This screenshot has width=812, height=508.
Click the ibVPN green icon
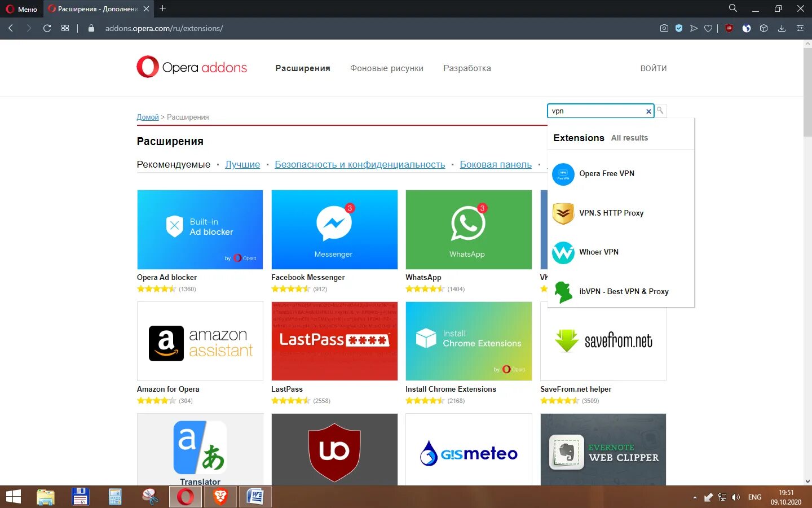(563, 292)
